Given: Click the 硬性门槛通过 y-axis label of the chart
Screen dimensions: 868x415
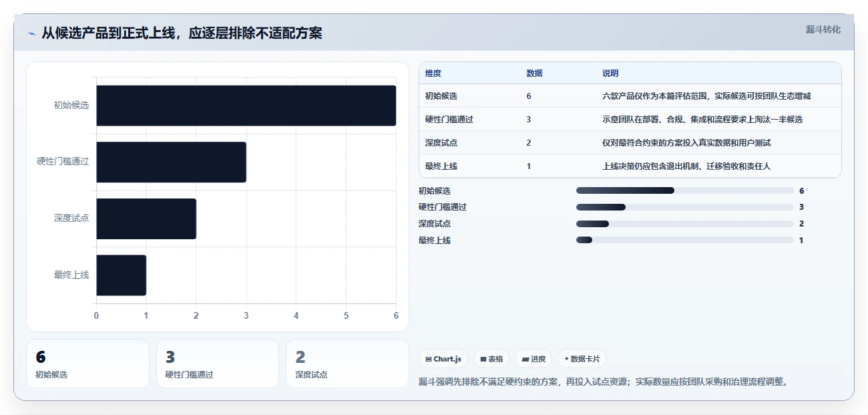Looking at the screenshot, I should [x=63, y=162].
